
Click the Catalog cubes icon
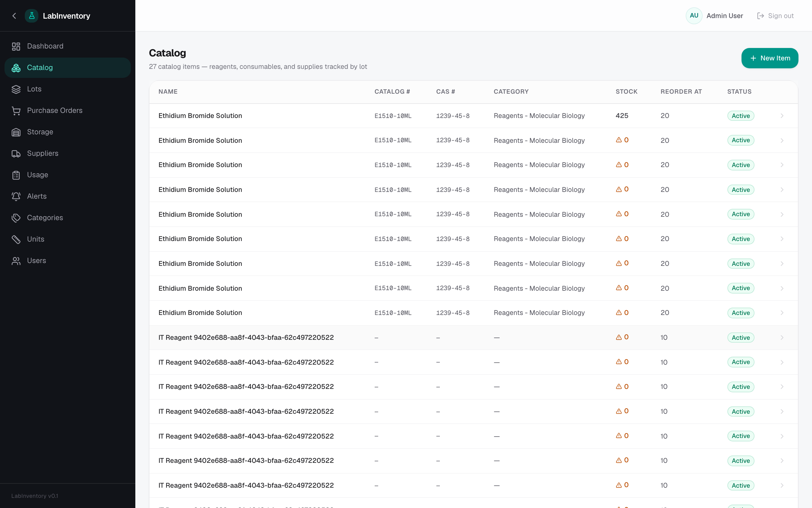16,68
